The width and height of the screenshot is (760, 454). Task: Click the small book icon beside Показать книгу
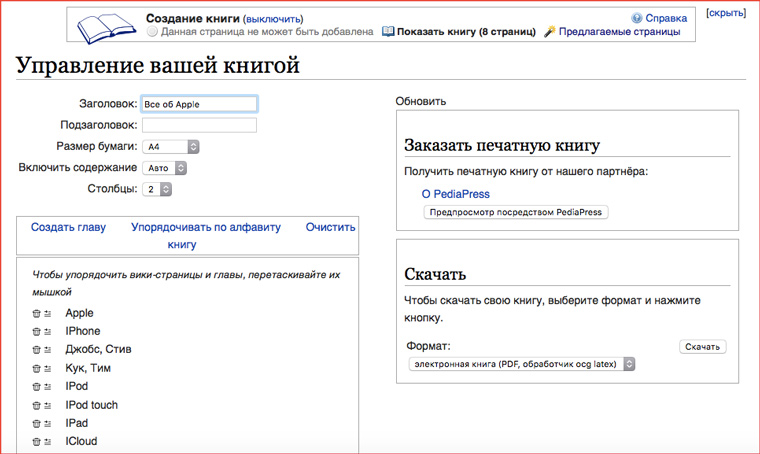point(388,31)
